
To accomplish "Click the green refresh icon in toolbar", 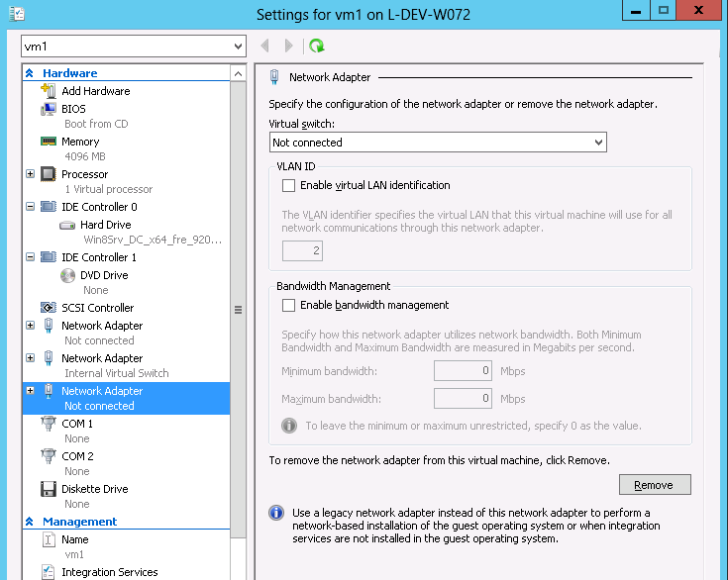I will click(x=316, y=46).
